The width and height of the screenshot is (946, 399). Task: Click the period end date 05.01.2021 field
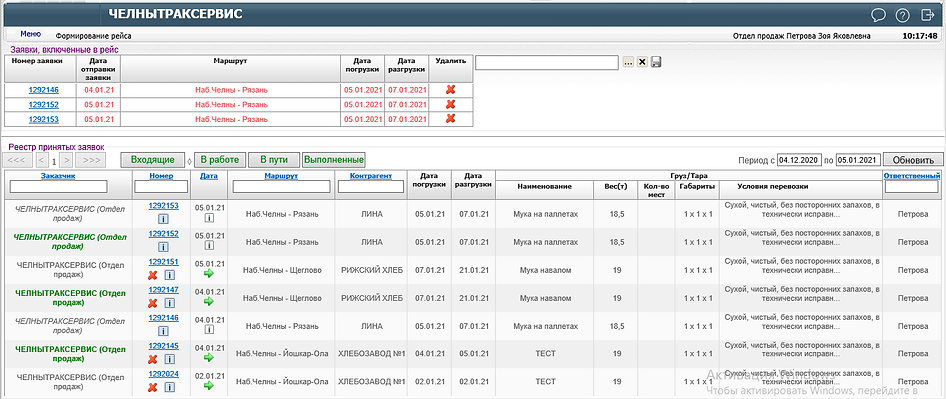point(858,160)
